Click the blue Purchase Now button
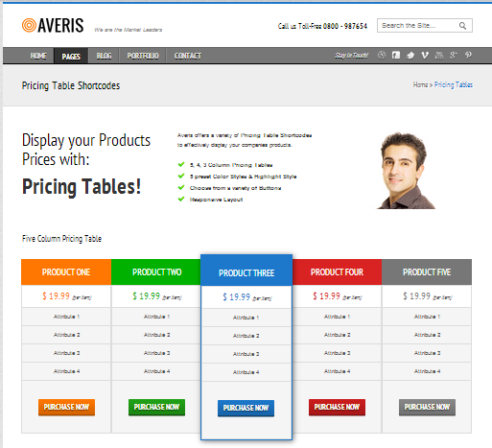Viewport: 492px width, 448px height. (246, 408)
